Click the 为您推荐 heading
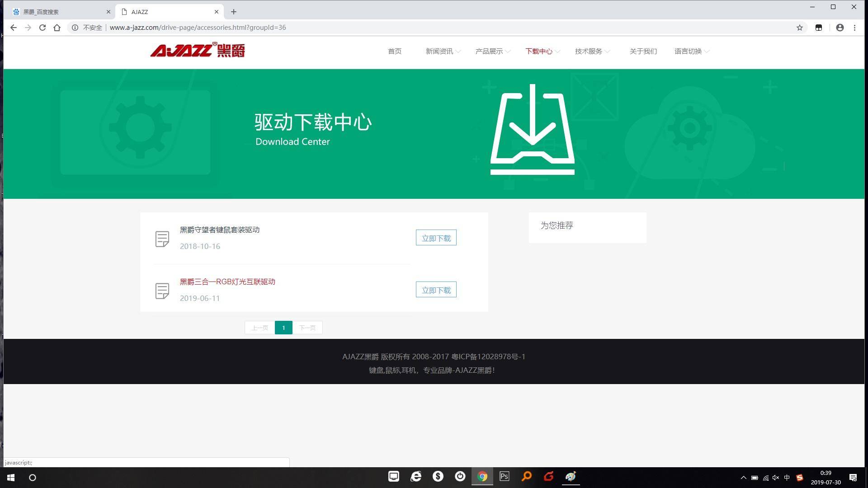 coord(557,225)
